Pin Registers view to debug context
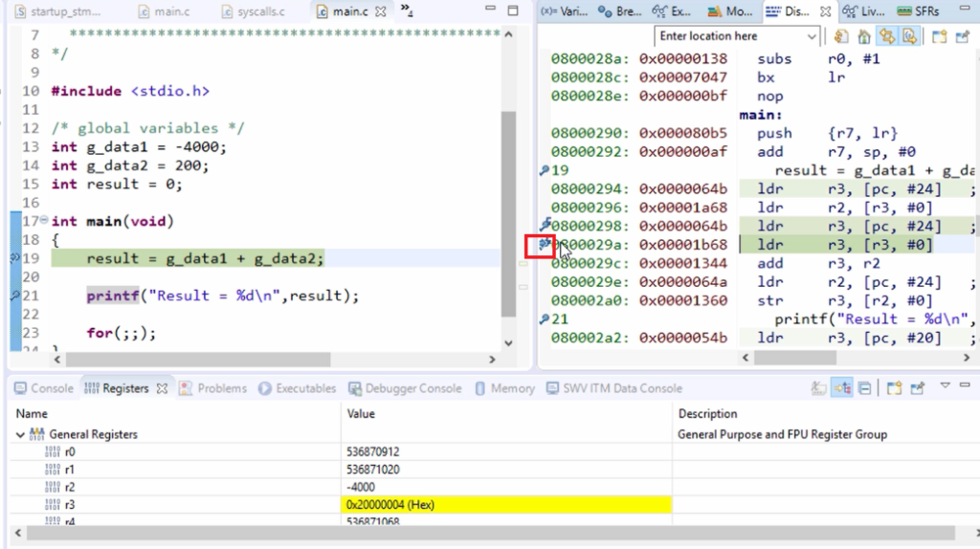This screenshot has height=549, width=980. (x=918, y=388)
